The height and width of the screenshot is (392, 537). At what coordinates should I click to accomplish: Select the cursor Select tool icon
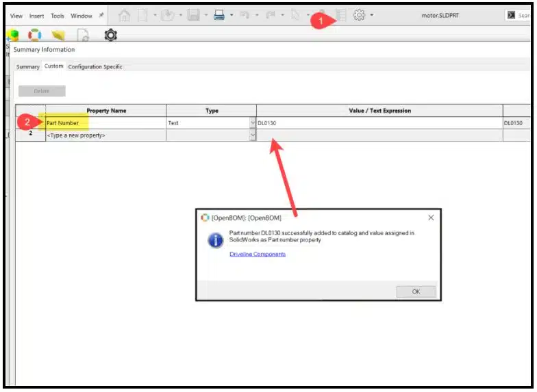point(296,15)
